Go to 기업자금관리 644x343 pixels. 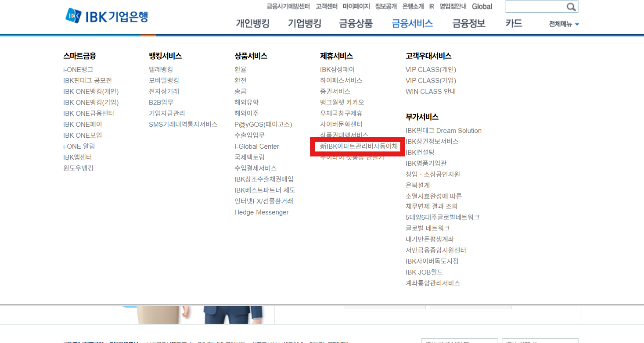tap(167, 113)
